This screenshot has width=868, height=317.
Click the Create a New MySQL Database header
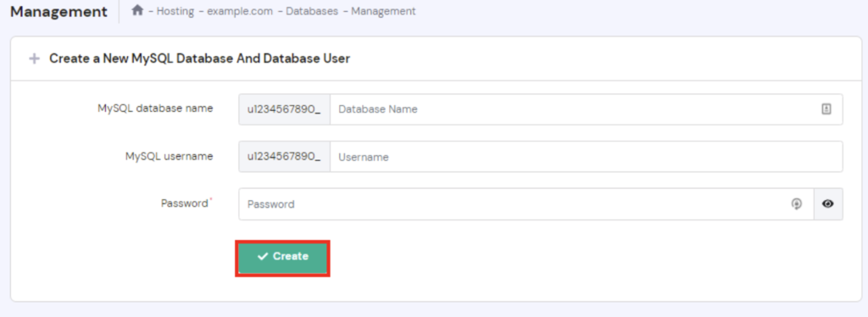click(x=200, y=58)
